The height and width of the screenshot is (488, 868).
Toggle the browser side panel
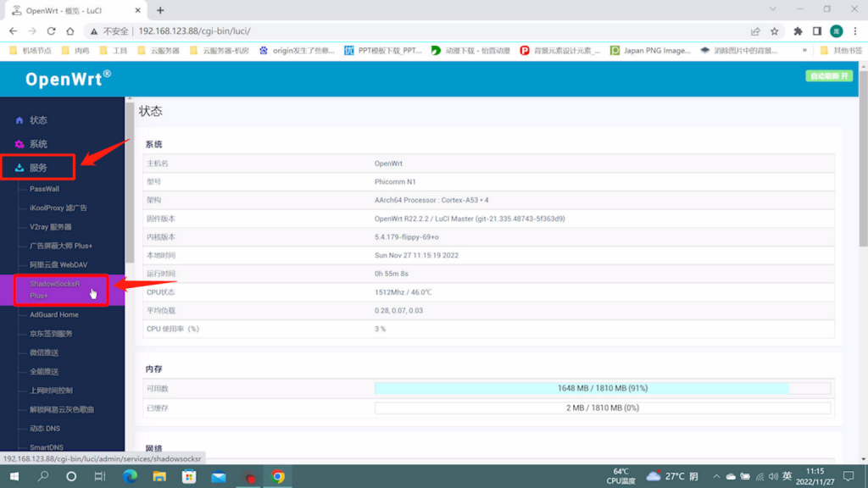(x=817, y=31)
